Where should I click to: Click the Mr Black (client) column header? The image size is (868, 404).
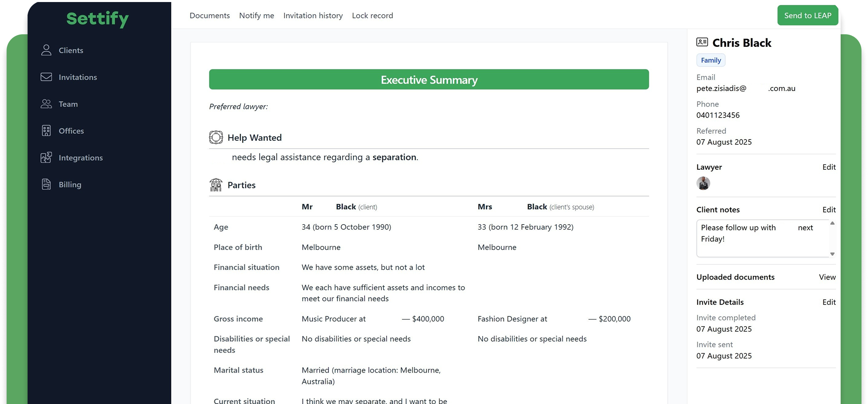click(339, 207)
